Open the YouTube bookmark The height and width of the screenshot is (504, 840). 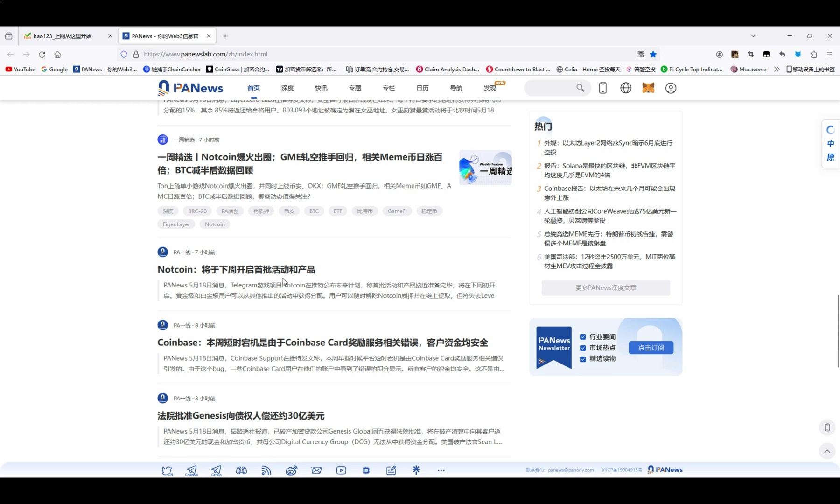[21, 69]
